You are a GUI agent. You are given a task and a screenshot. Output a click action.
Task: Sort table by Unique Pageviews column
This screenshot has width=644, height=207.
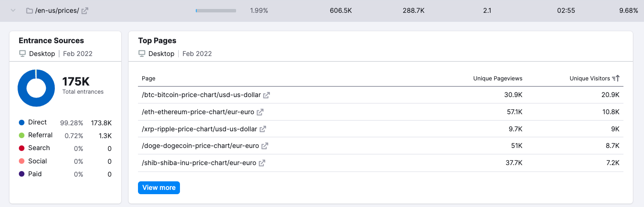coord(497,78)
